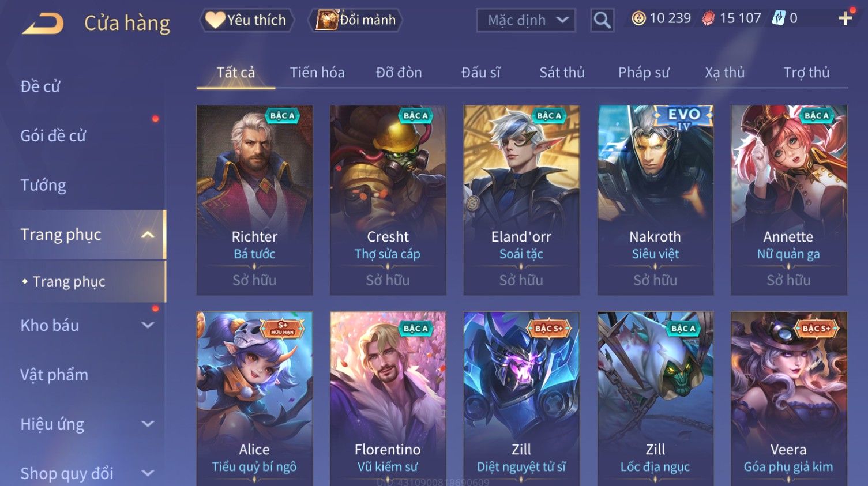The image size is (868, 486).
Task: Open the Tướng sidebar item
Action: (x=43, y=185)
